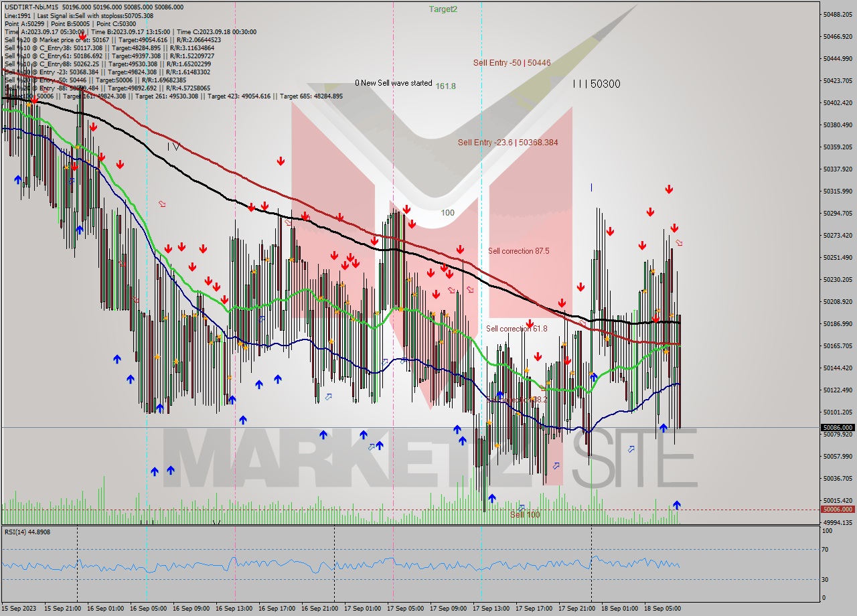Screen dimensions: 857x616
Task: Click the green Target2 label
Action: [443, 9]
